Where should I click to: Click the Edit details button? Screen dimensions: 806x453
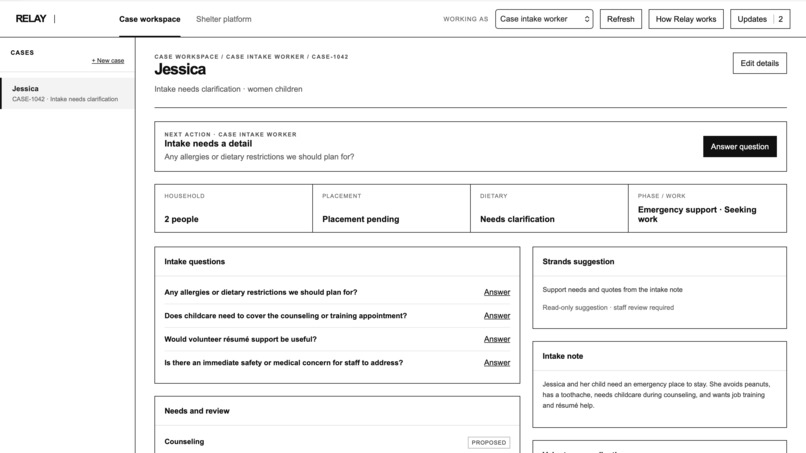click(759, 63)
